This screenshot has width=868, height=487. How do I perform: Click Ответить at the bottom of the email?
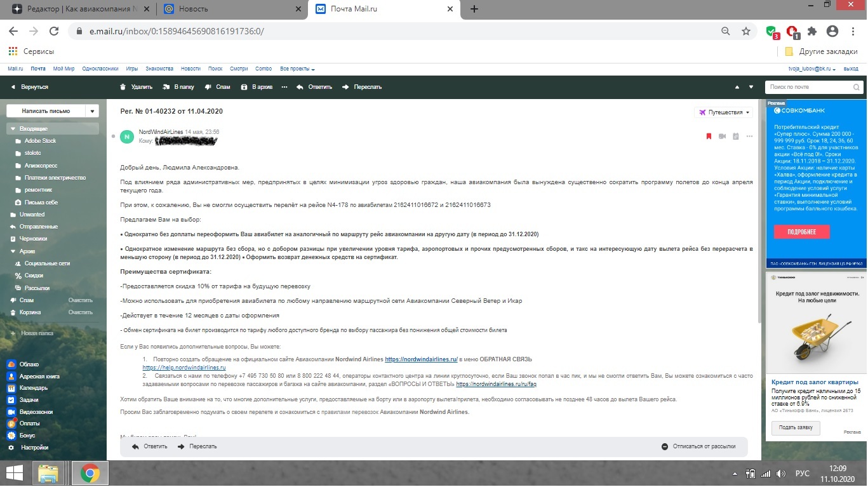[149, 446]
